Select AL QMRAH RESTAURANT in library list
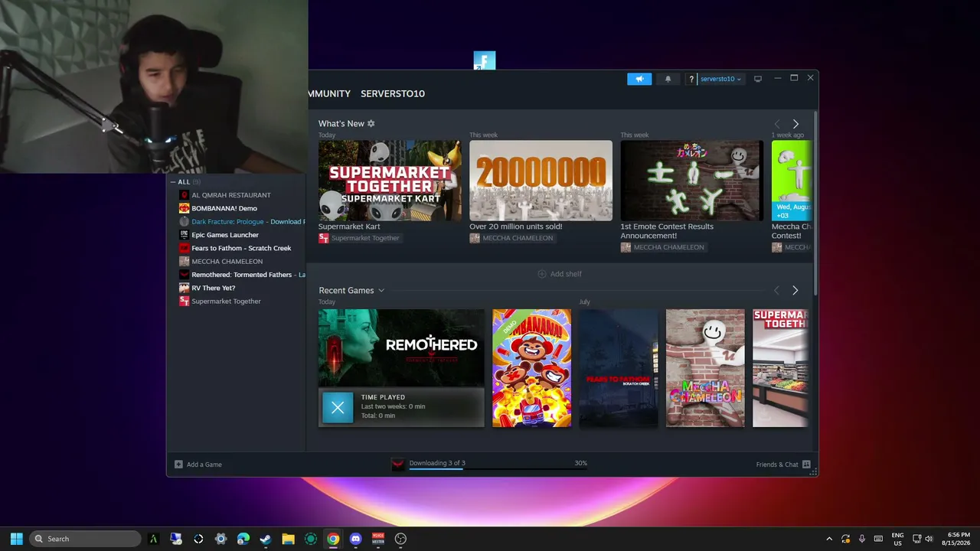 click(x=231, y=195)
